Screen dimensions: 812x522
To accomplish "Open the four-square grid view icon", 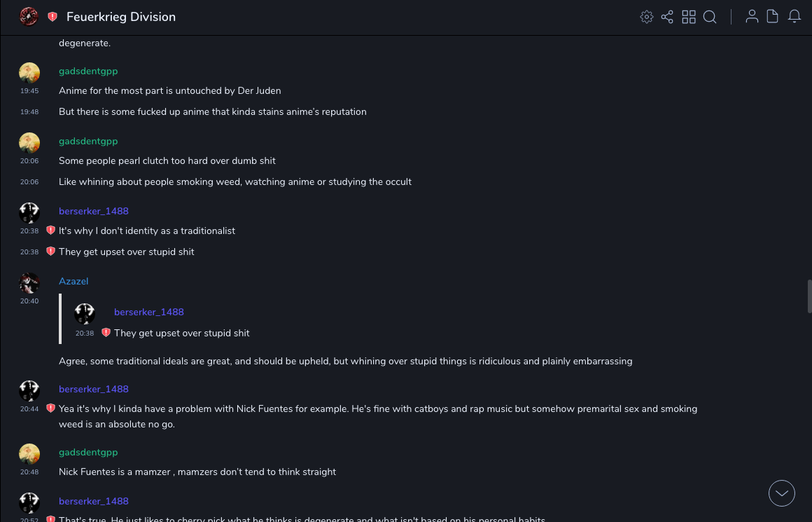I will [689, 17].
